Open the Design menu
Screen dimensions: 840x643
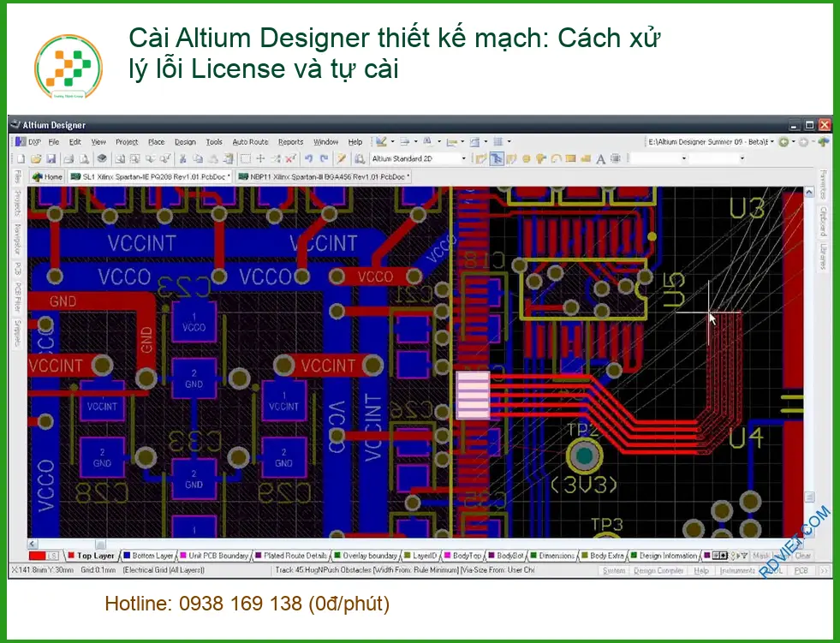185,142
